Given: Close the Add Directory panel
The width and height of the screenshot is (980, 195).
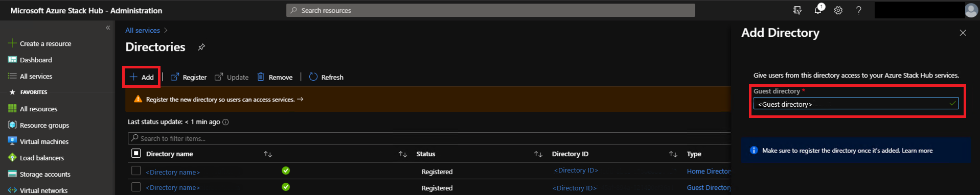Looking at the screenshot, I should pos(963,33).
